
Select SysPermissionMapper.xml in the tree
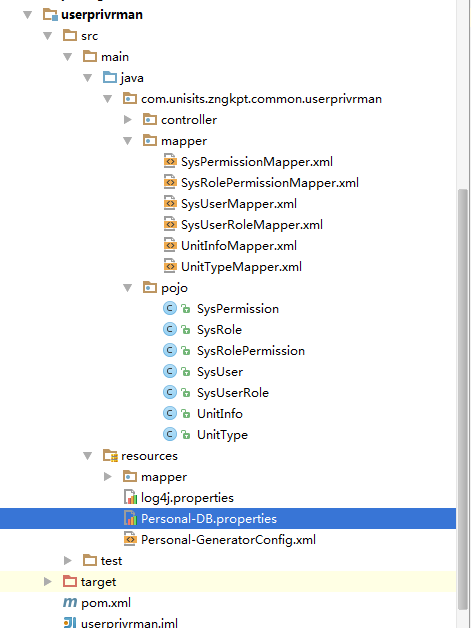(257, 162)
